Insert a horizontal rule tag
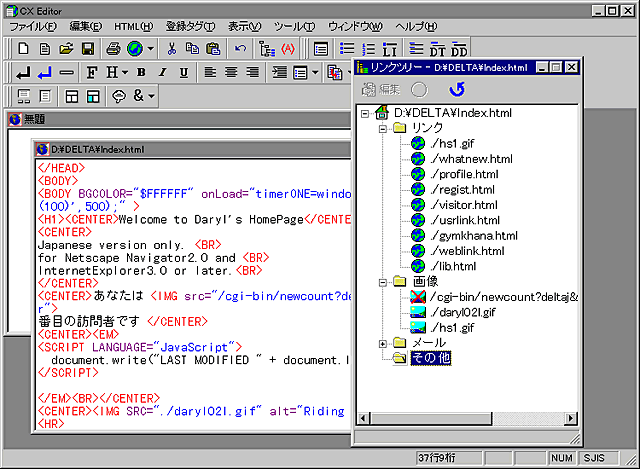640x469 pixels. [67, 73]
